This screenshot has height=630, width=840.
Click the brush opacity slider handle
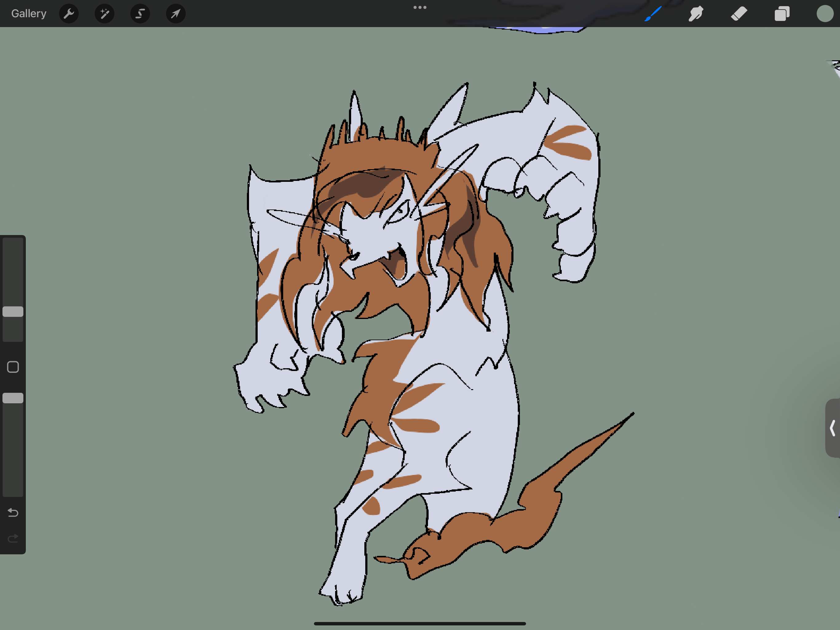[13, 398]
